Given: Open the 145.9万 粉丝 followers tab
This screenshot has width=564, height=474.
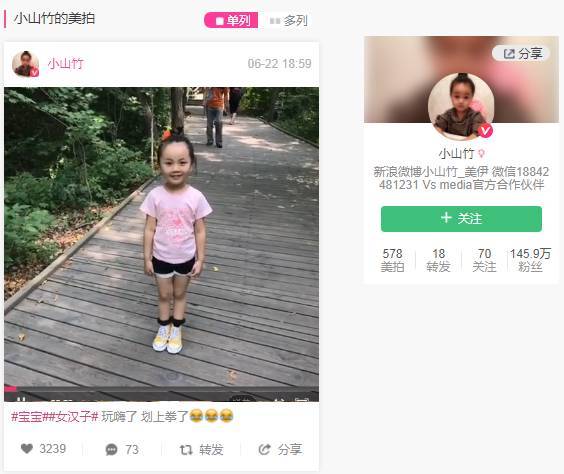Looking at the screenshot, I should coord(530,260).
